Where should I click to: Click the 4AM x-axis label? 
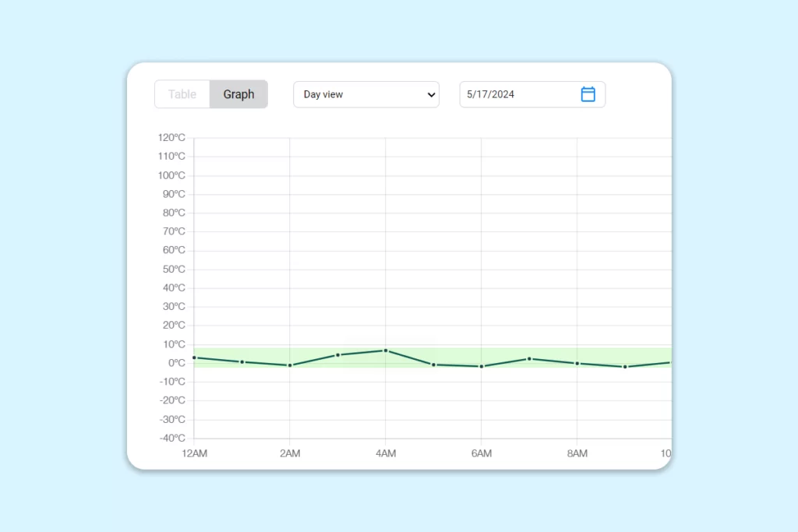coord(386,453)
